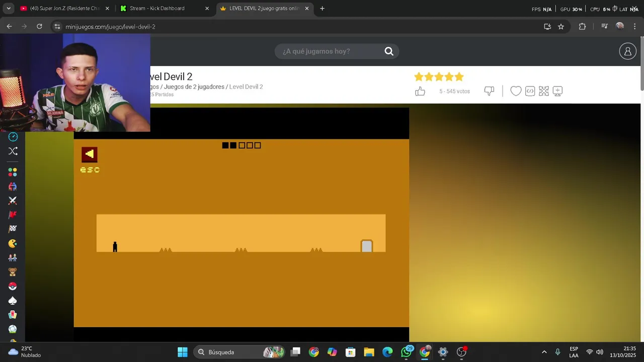644x362 pixels.
Task: Click the site information icon in address bar
Action: tap(57, 26)
